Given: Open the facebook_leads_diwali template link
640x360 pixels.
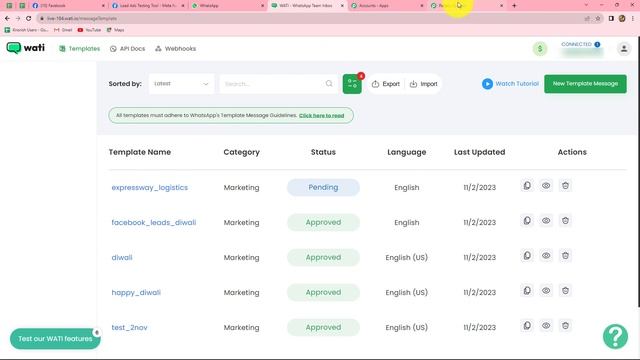Looking at the screenshot, I should pos(154,222).
